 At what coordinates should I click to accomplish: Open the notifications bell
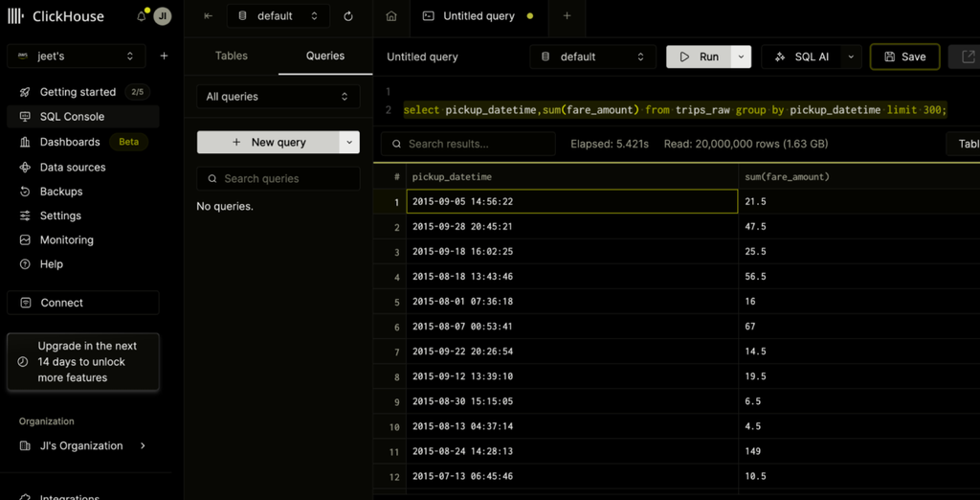(x=142, y=16)
